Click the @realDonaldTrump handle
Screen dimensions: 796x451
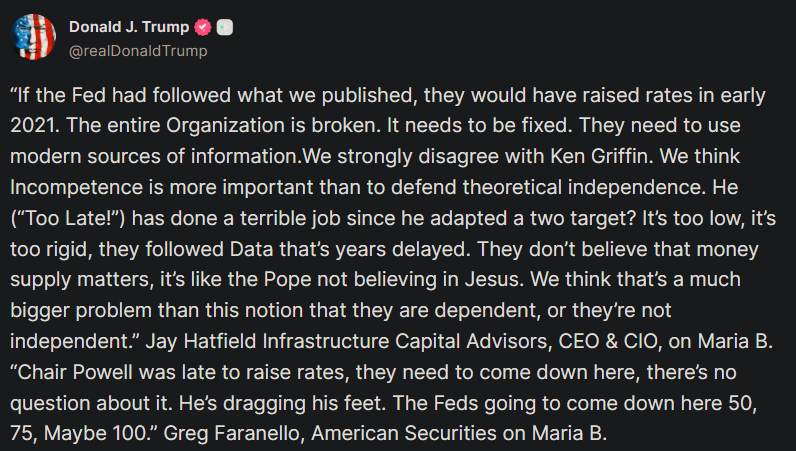click(x=138, y=51)
